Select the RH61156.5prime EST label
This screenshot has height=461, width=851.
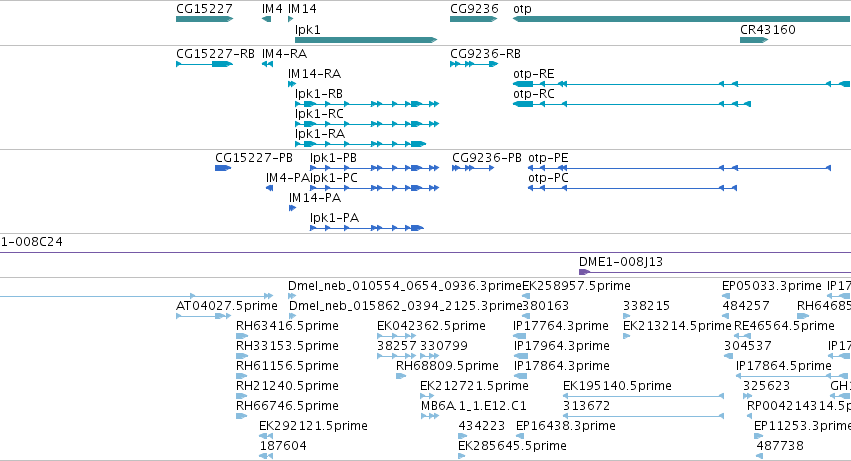coord(287,366)
